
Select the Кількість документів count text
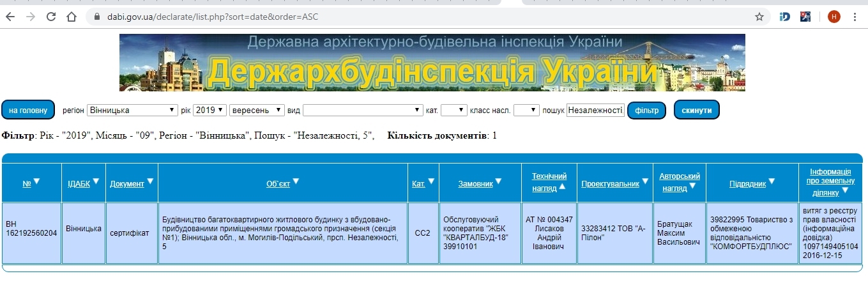click(442, 135)
